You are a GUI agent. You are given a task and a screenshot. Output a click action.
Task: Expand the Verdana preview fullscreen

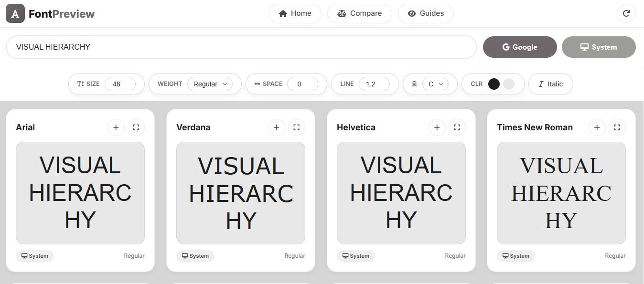coord(297,127)
